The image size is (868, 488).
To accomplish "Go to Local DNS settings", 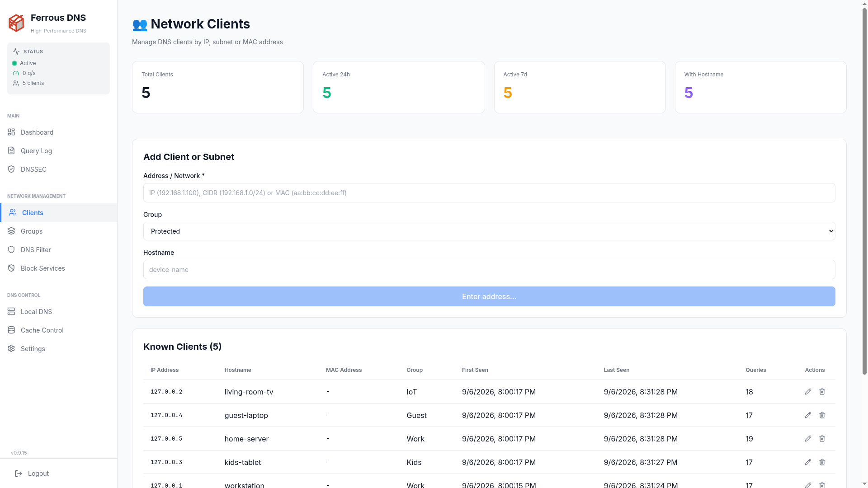I will tap(58, 312).
